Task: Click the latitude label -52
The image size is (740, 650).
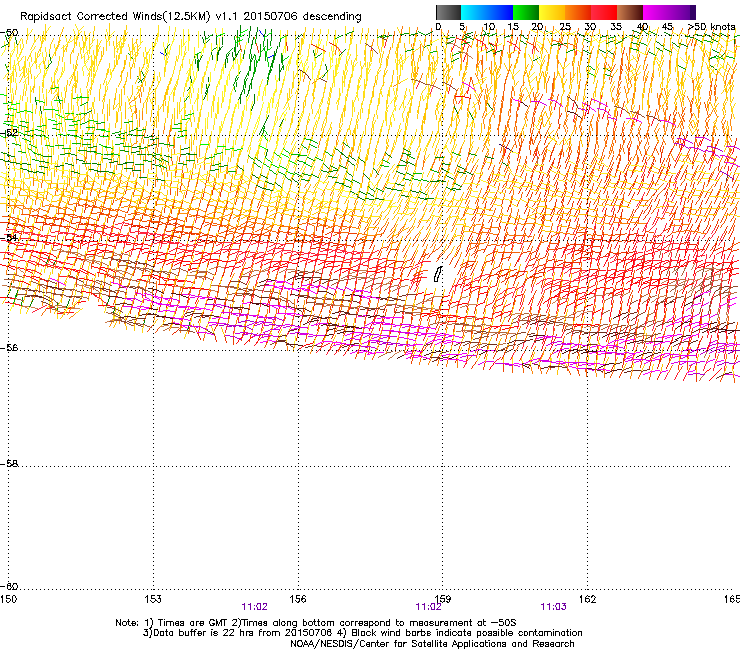Action: (9, 133)
